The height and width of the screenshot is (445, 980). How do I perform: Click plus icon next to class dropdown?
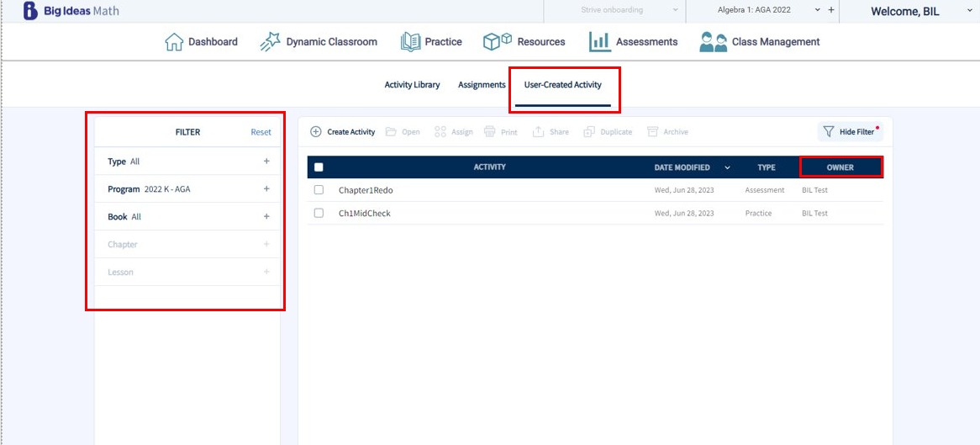tap(831, 10)
